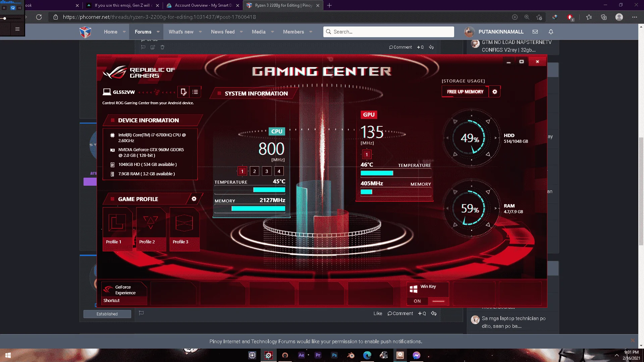Select CPU core 3

(x=267, y=171)
